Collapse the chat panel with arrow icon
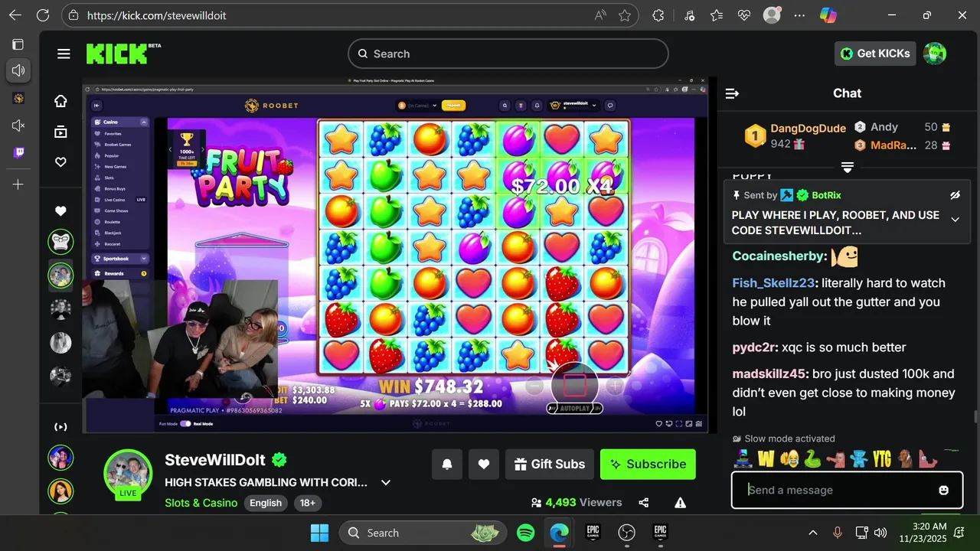This screenshot has height=551, width=980. [732, 93]
